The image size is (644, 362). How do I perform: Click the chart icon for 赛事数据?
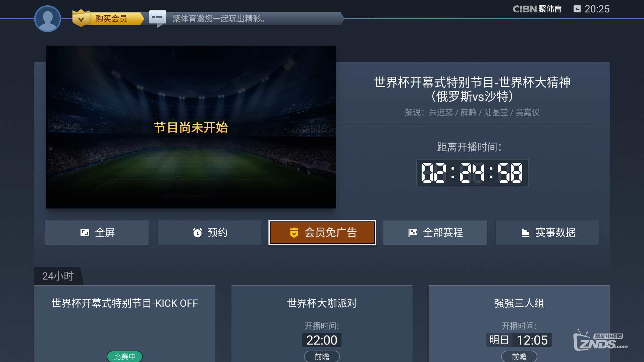[525, 233]
